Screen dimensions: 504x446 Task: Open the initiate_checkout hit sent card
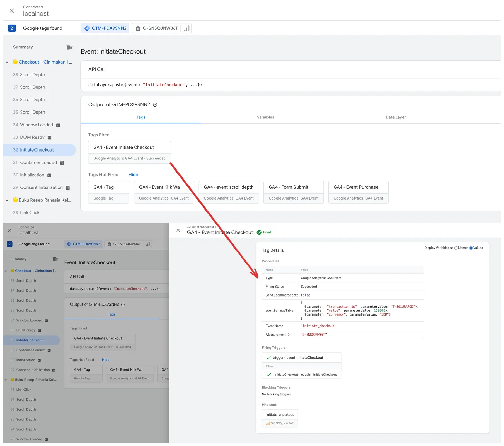click(x=280, y=418)
